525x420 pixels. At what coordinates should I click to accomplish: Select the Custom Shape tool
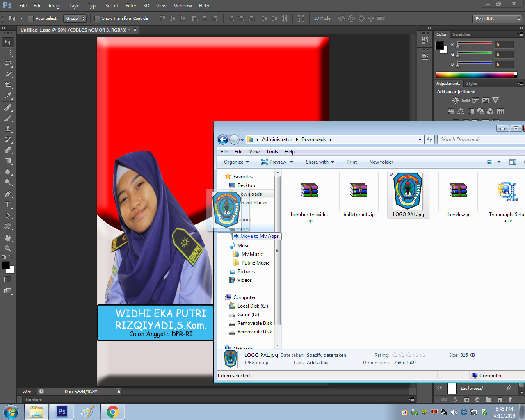tap(8, 226)
